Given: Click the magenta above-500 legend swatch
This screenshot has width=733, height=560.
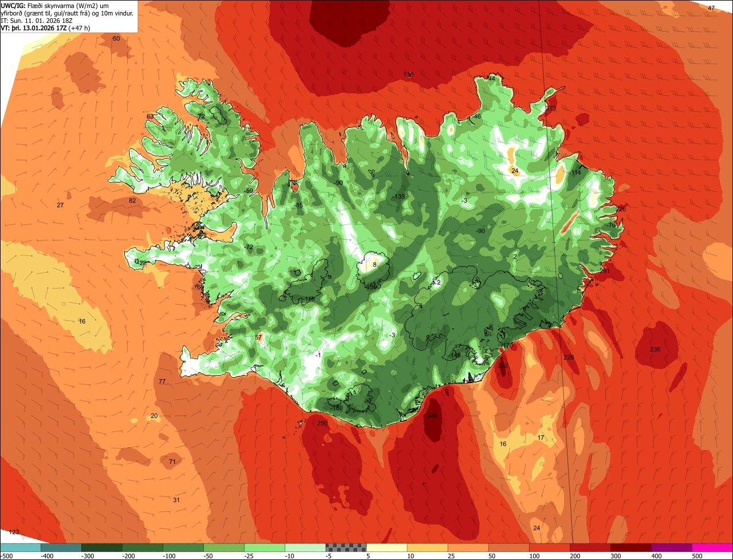Looking at the screenshot, I should pos(712,547).
